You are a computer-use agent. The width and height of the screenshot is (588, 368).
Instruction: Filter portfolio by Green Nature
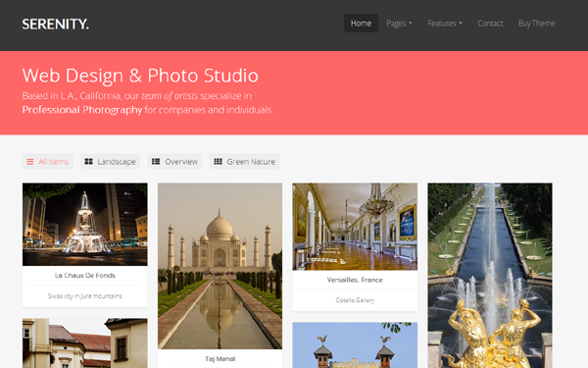tap(244, 162)
